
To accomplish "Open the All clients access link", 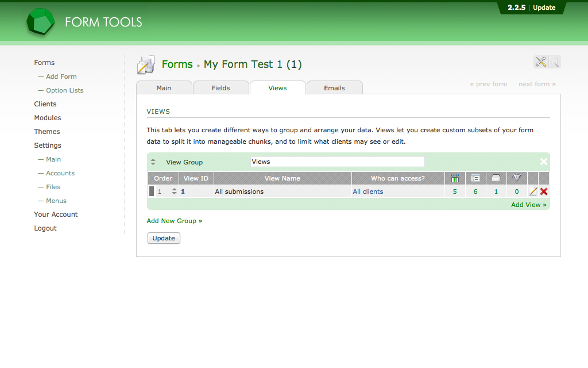I will point(368,191).
